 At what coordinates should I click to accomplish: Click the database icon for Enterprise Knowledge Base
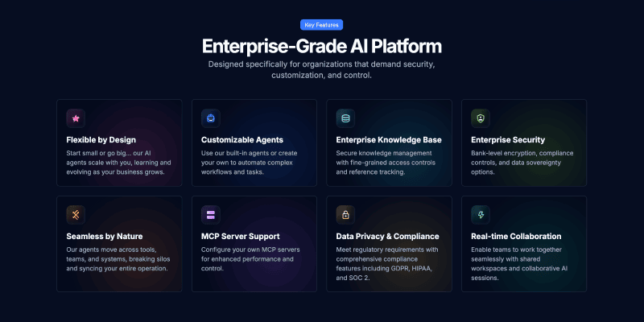(345, 118)
